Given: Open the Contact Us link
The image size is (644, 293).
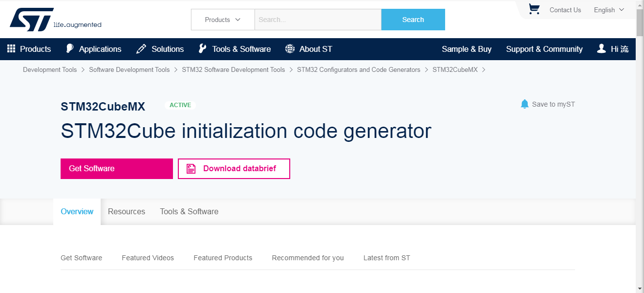Looking at the screenshot, I should [565, 9].
